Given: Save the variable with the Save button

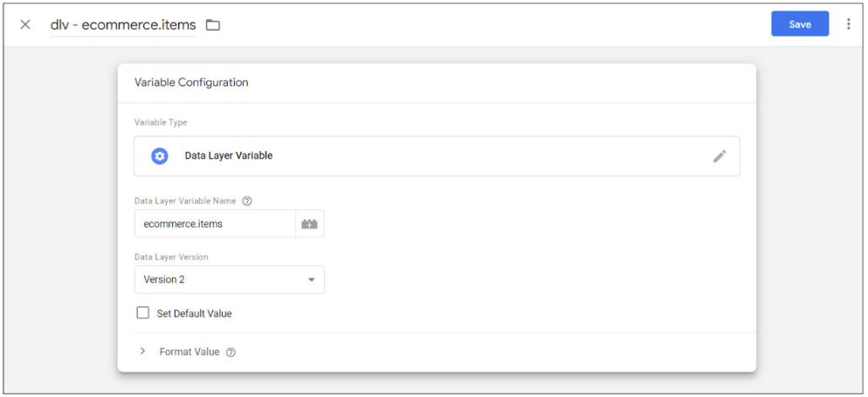Looking at the screenshot, I should point(800,24).
